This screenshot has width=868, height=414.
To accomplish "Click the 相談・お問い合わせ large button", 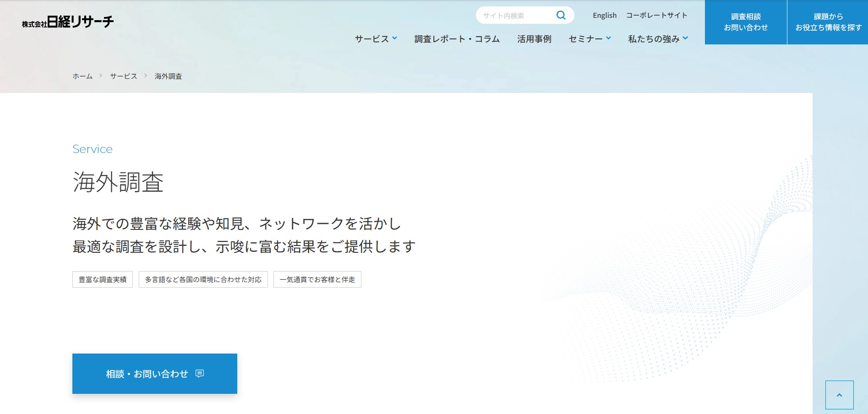I will (155, 374).
